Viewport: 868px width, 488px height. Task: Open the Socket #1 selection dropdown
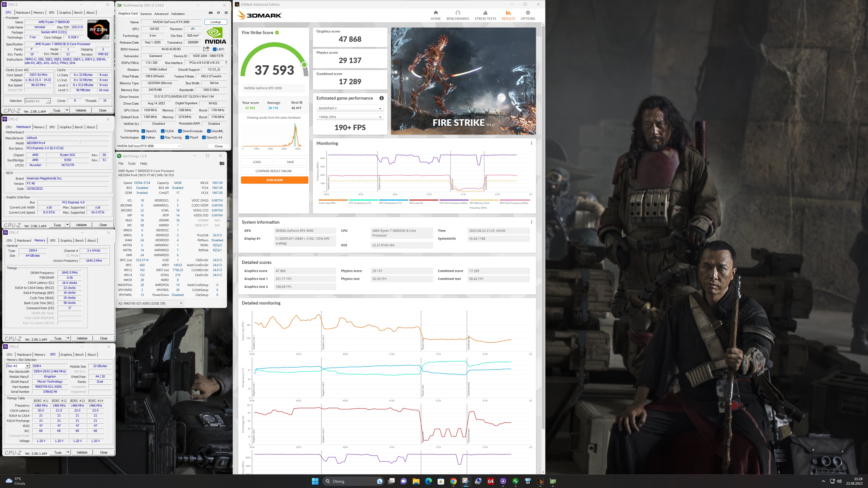[x=37, y=101]
